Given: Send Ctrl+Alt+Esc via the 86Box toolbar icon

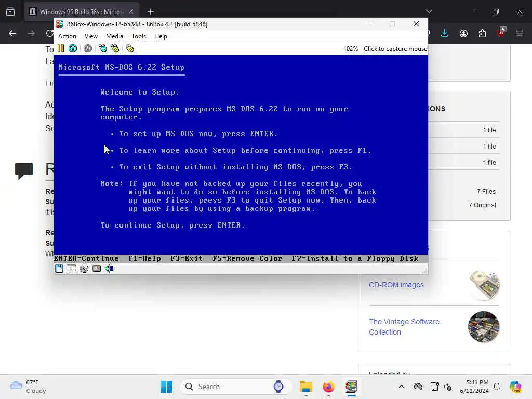Looking at the screenshot, I should tap(115, 48).
